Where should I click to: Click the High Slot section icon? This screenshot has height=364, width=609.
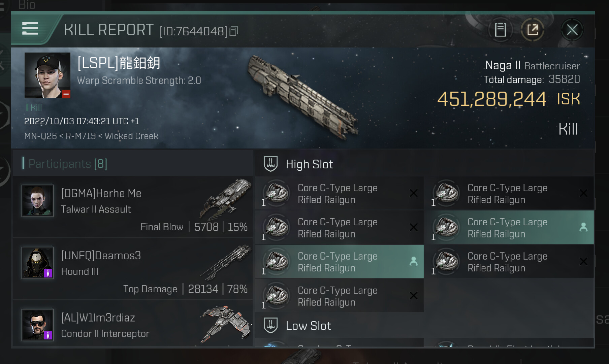(x=270, y=164)
